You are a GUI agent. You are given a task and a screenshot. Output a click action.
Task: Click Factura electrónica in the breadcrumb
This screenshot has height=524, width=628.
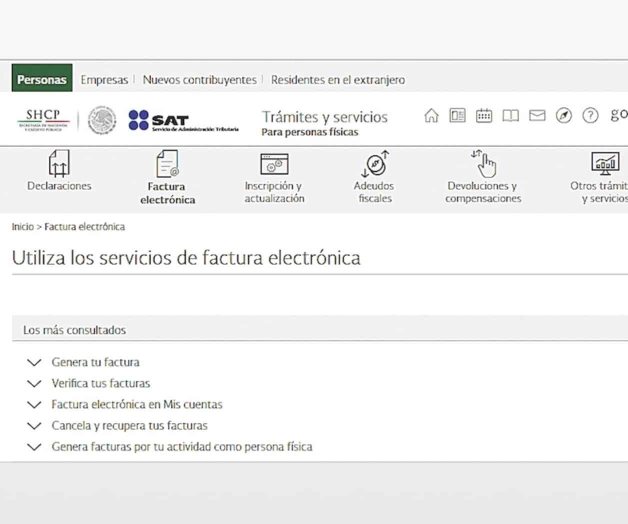(85, 227)
